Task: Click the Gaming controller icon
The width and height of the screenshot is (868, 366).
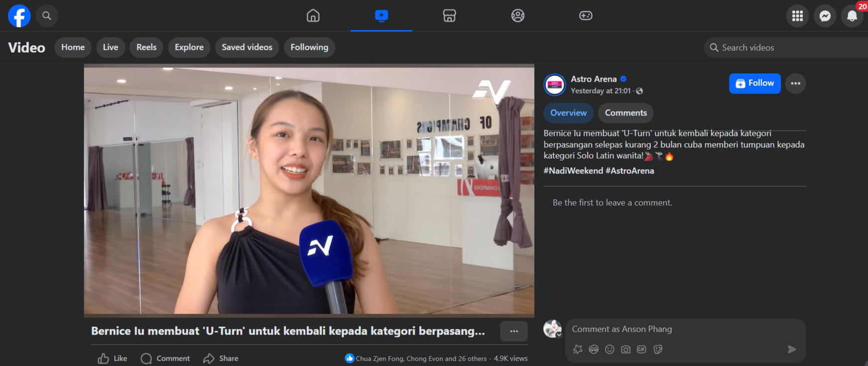Action: [585, 16]
